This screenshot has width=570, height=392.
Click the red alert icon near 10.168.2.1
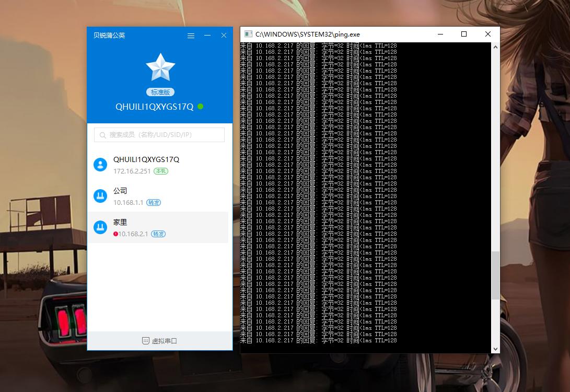pyautogui.click(x=115, y=234)
